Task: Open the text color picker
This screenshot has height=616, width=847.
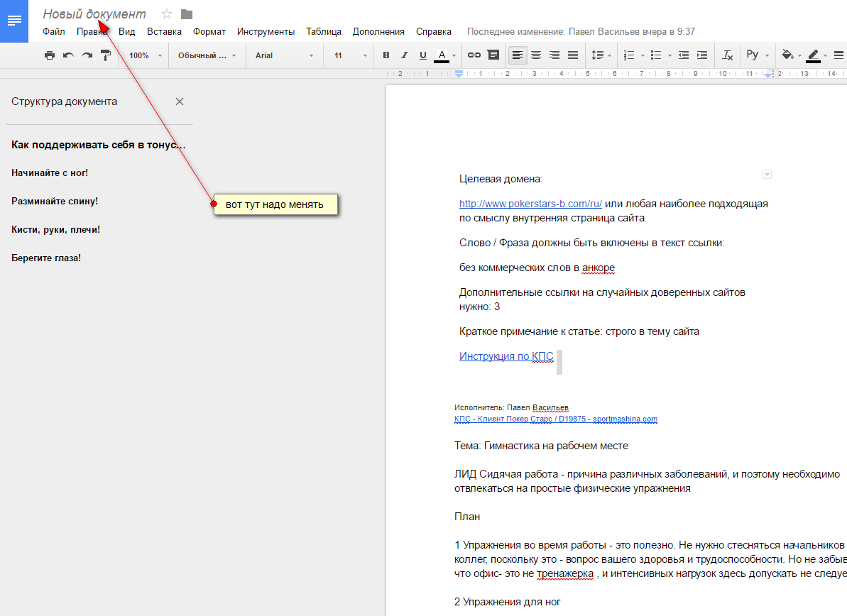Action: [442, 55]
